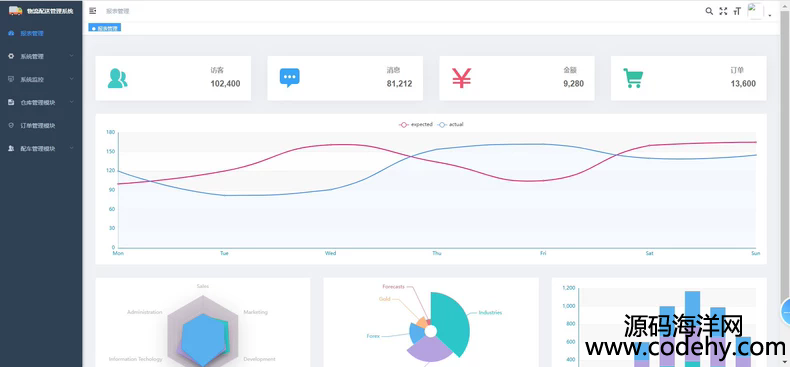This screenshot has height=367, width=790.
Task: Open the search magnifier icon
Action: click(709, 11)
